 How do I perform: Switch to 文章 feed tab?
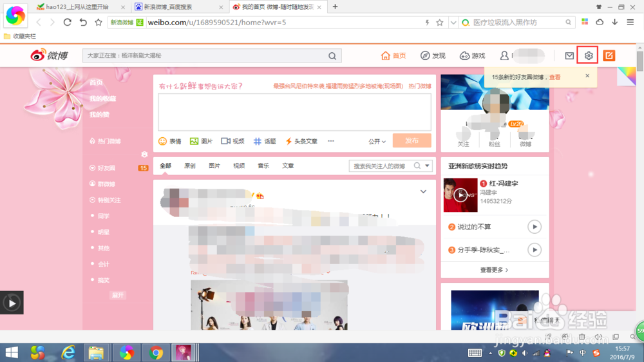tap(288, 166)
